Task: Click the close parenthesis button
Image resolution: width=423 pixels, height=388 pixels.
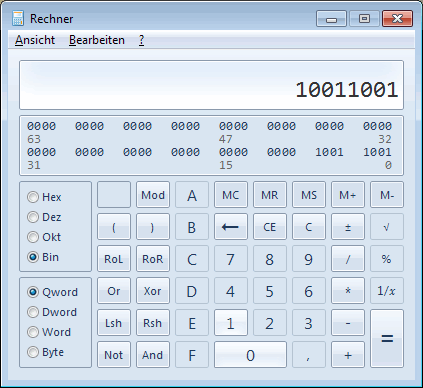Action: pos(153,227)
